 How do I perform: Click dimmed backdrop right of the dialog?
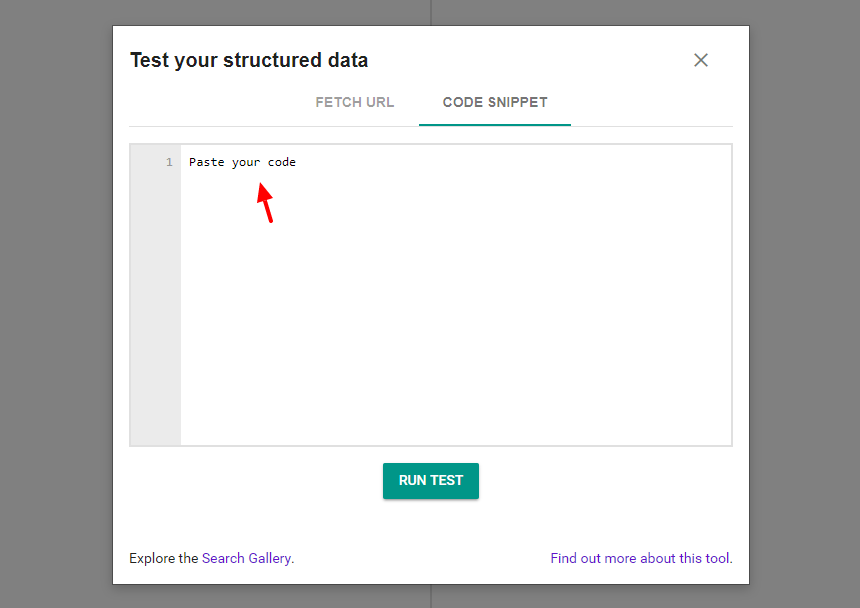click(805, 300)
